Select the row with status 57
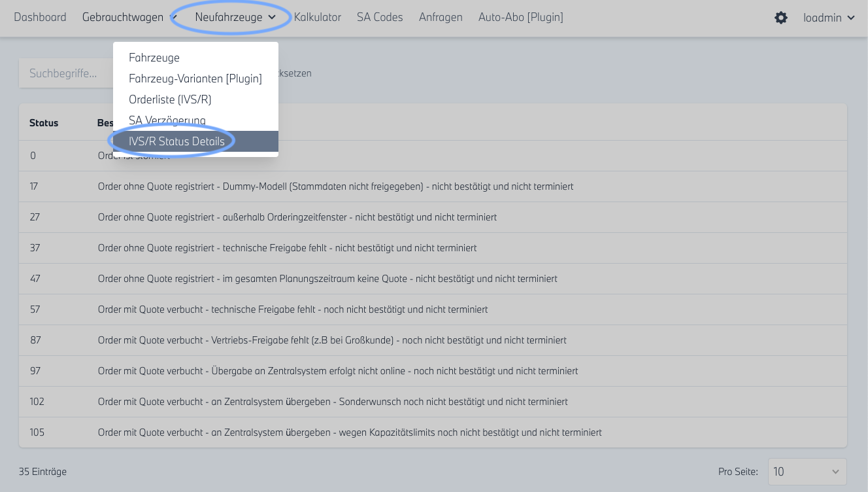 (293, 309)
